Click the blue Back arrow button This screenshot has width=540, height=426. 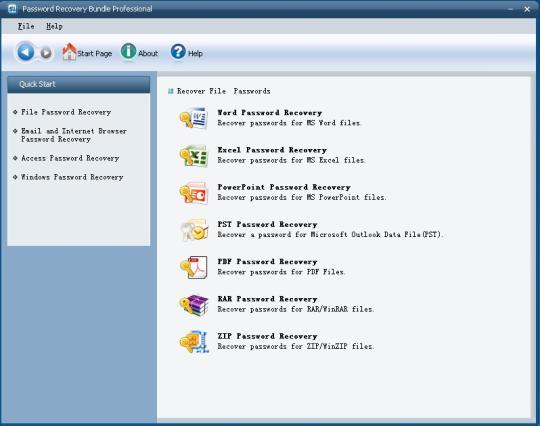[25, 52]
